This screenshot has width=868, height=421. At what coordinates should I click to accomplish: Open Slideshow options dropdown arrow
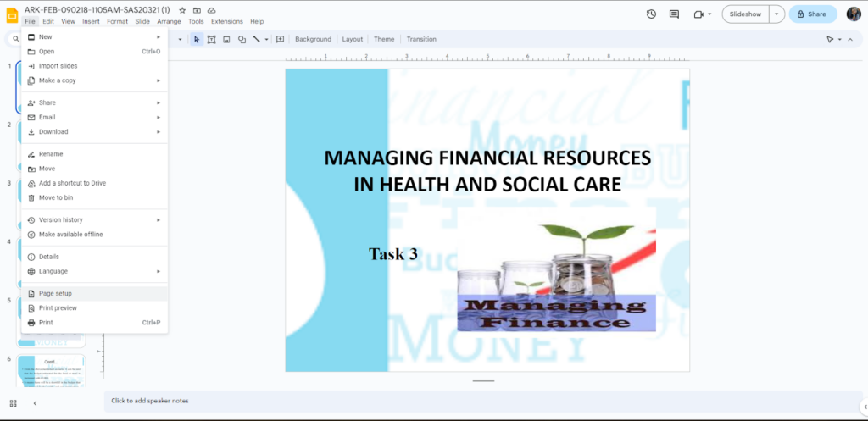(776, 14)
